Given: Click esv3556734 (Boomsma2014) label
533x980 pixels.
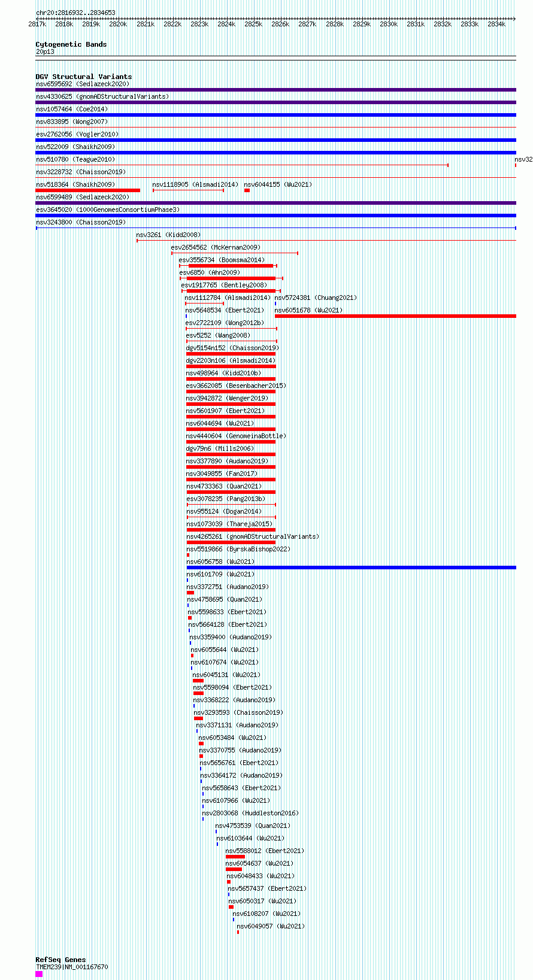Looking at the screenshot, I should click(222, 260).
